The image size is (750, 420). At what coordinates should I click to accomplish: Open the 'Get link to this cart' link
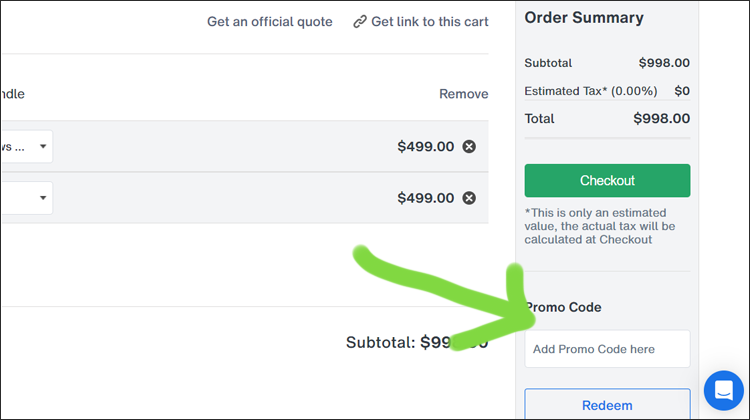430,22
